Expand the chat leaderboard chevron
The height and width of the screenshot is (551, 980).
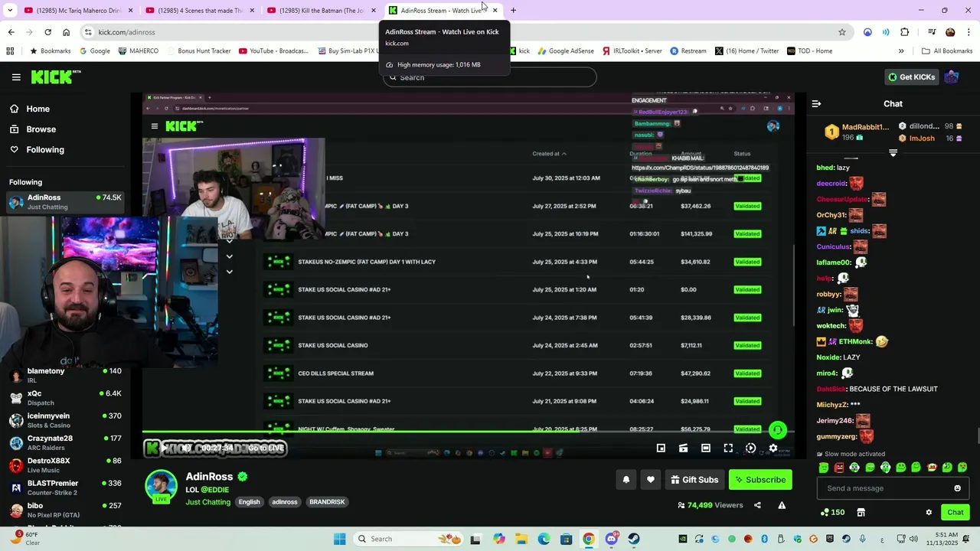893,153
